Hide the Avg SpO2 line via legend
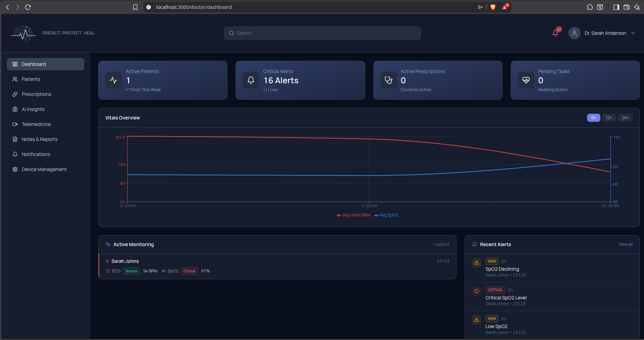The image size is (644, 340). point(386,215)
